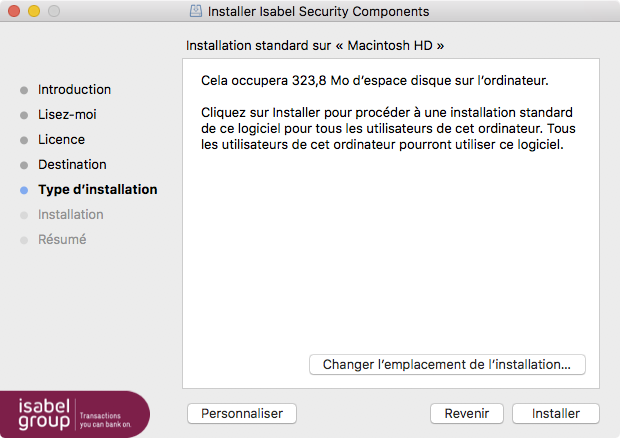Viewport: 620px width, 438px height.
Task: Click the bullet next to Lisez-moi
Action: click(24, 115)
